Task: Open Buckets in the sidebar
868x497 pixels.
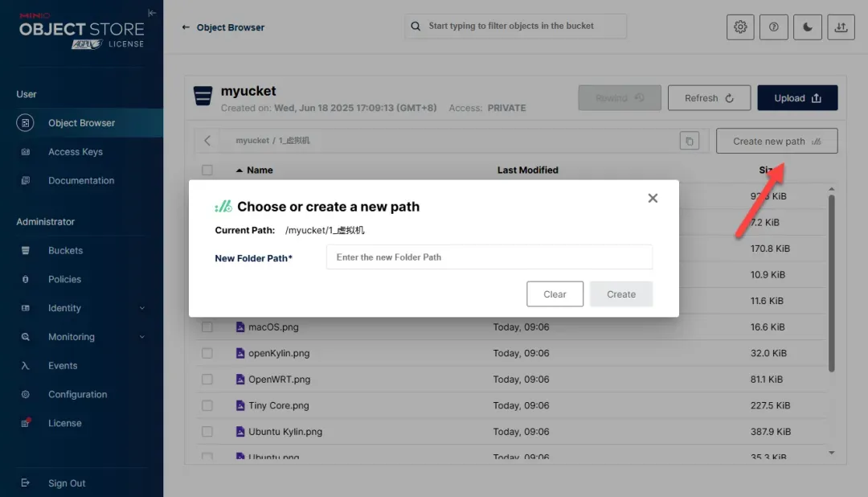Action: [65, 251]
